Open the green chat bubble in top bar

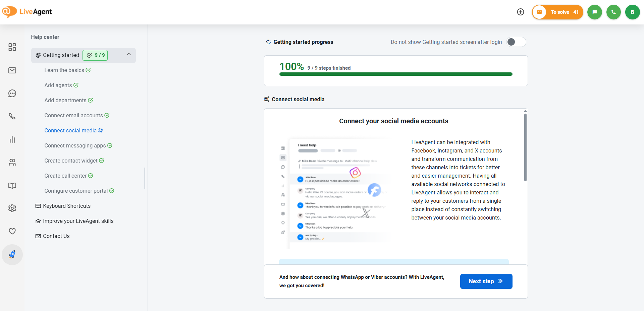594,12
